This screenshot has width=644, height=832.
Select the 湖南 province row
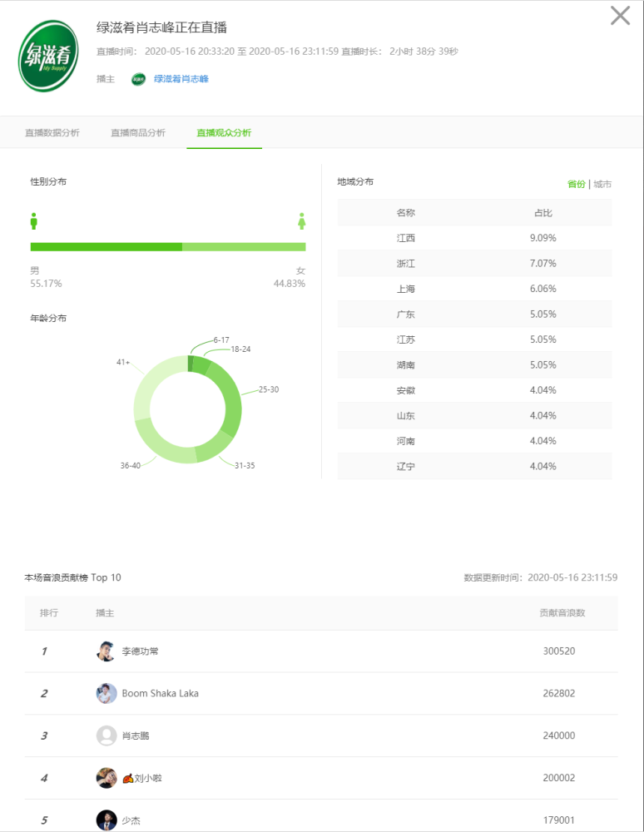474,365
